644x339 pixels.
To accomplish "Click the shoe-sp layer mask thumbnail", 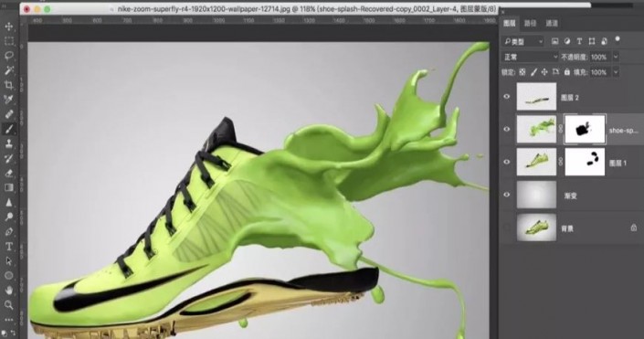I will 585,130.
